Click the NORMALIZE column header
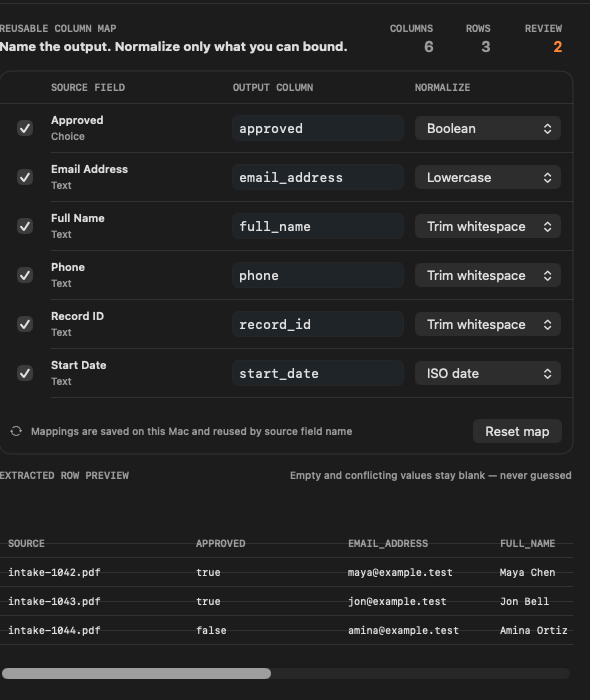 (442, 88)
